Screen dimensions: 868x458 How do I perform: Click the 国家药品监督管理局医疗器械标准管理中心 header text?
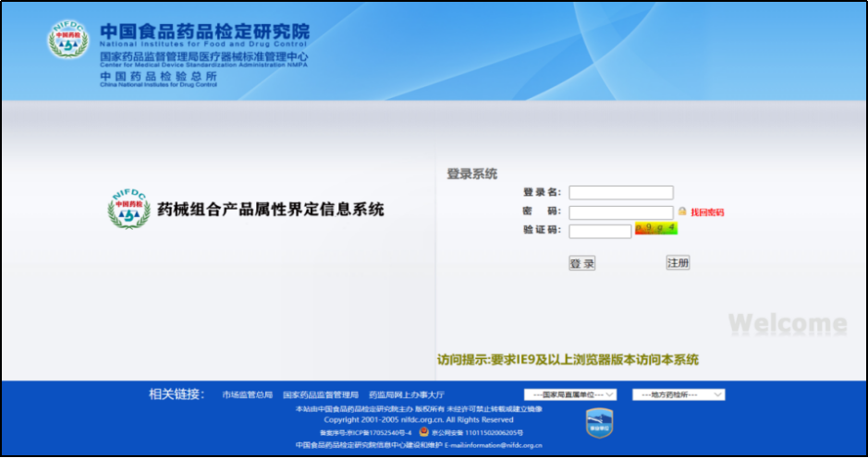(x=203, y=56)
